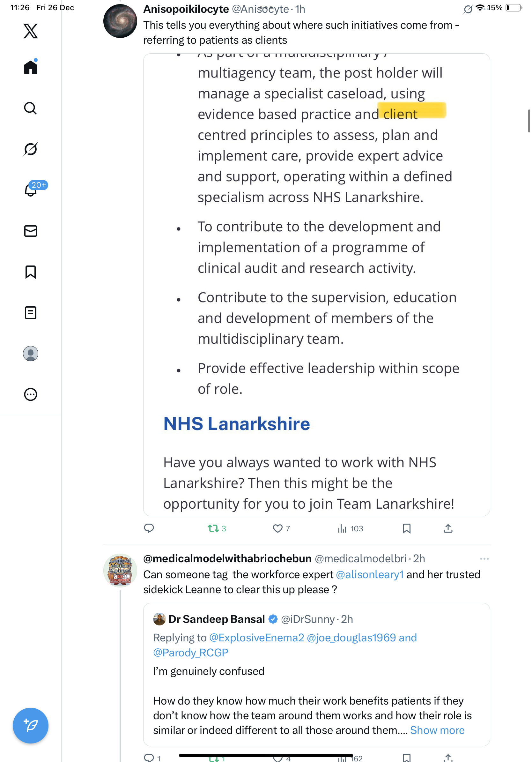Image resolution: width=532 pixels, height=762 pixels.
Task: Open the Profile icon in sidebar
Action: [31, 354]
